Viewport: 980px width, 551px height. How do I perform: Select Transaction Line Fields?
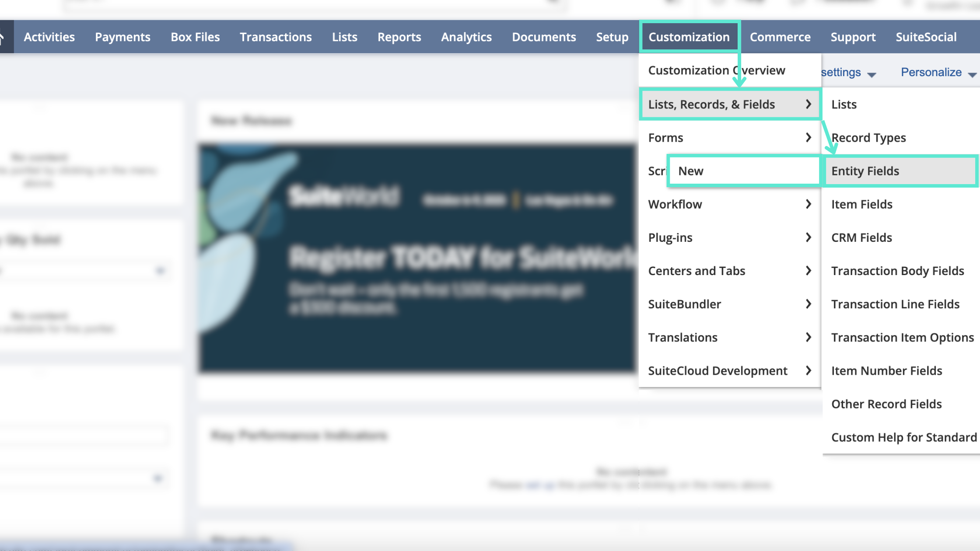(x=901, y=304)
